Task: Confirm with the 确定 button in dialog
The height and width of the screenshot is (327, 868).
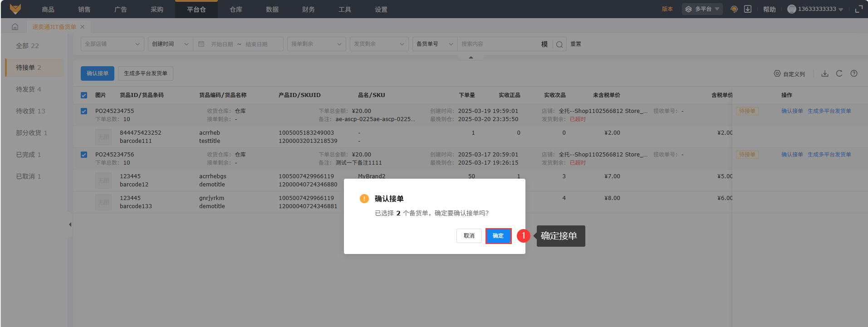Action: [x=498, y=236]
